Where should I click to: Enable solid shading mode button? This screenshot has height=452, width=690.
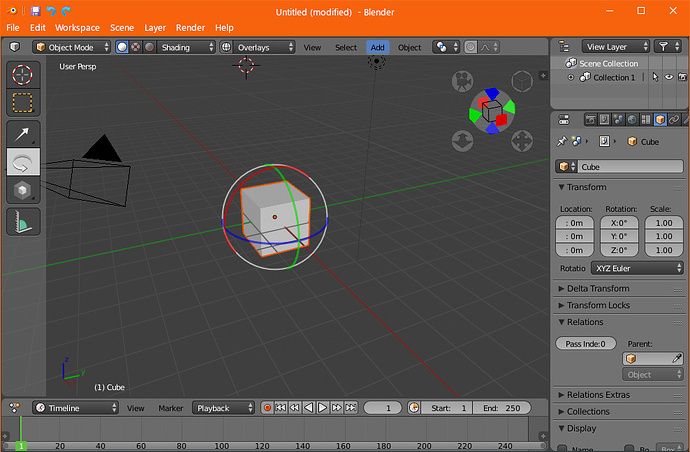pos(122,47)
